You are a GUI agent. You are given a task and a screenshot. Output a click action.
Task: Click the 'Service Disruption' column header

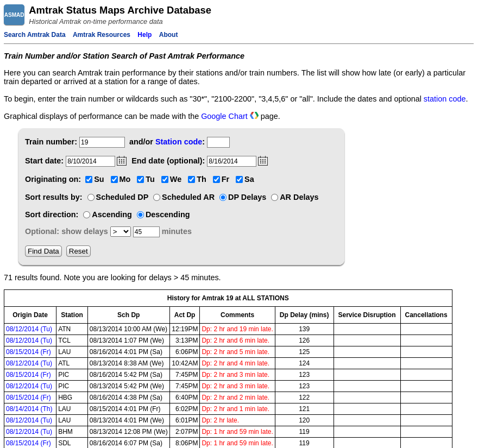coord(367,315)
